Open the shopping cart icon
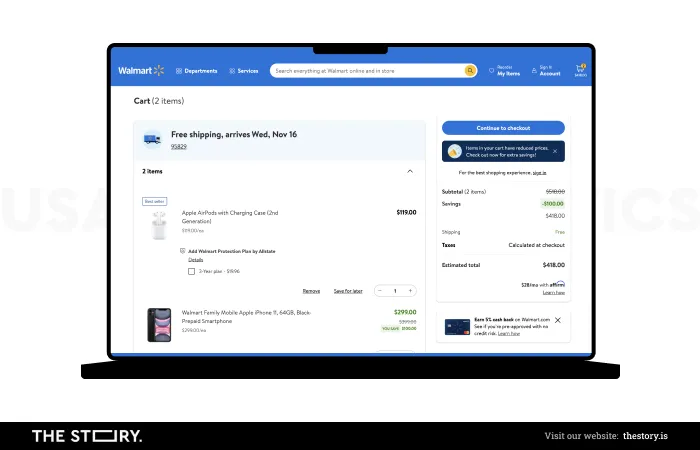 pos(580,70)
